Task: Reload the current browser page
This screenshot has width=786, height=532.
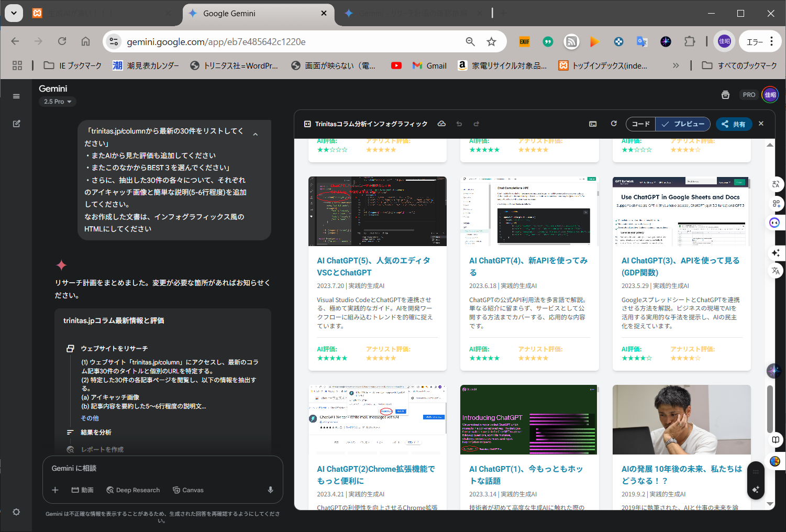Action: tap(62, 41)
